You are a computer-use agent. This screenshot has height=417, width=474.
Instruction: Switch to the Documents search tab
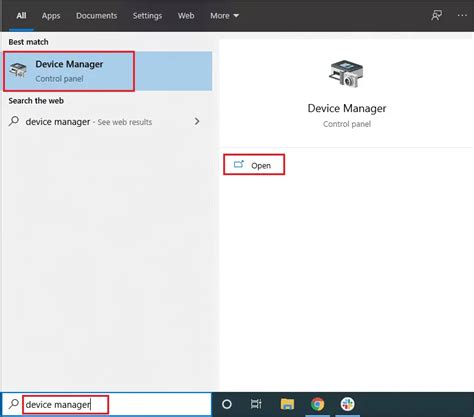click(97, 16)
